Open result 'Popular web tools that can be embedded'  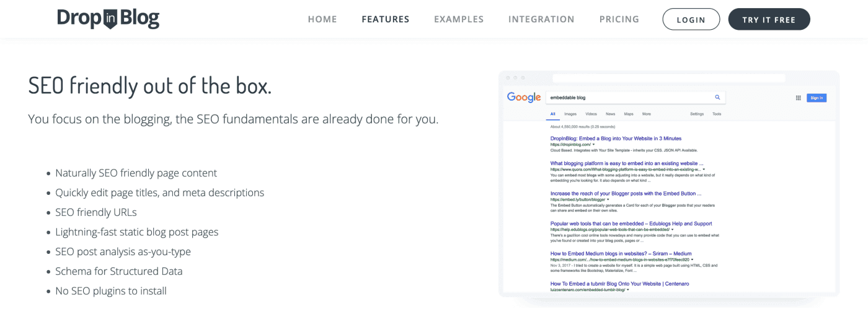(631, 223)
